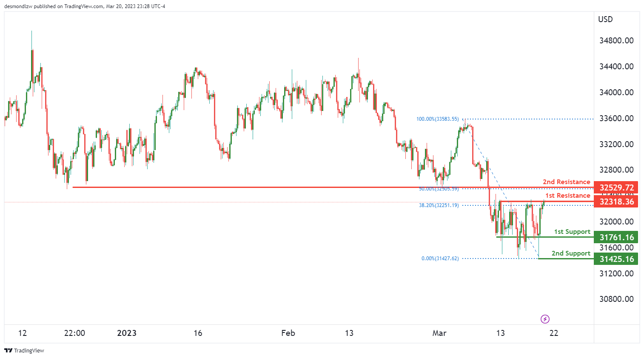The height and width of the screenshot is (358, 644).
Task: Click the Mar label on time axis
Action: pyautogui.click(x=439, y=333)
